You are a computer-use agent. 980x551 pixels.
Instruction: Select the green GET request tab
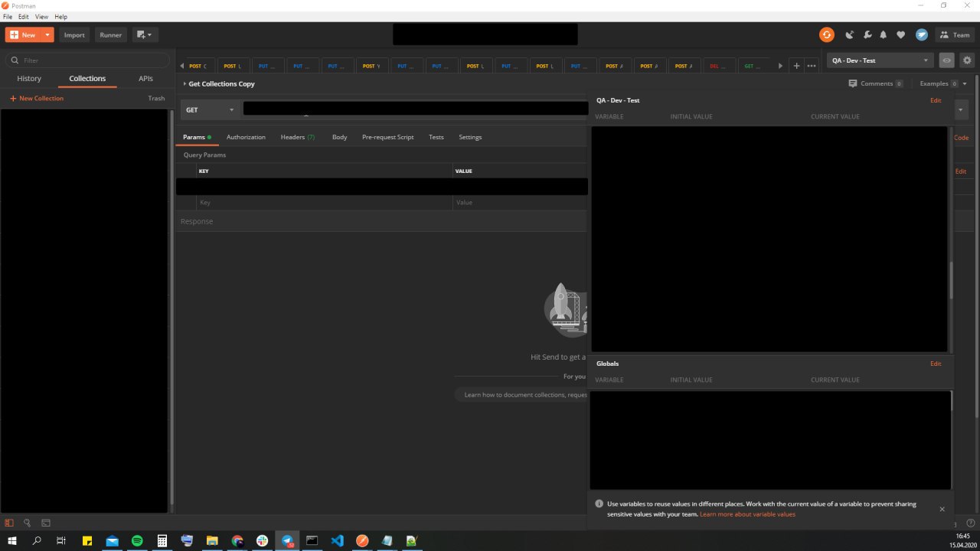point(753,66)
